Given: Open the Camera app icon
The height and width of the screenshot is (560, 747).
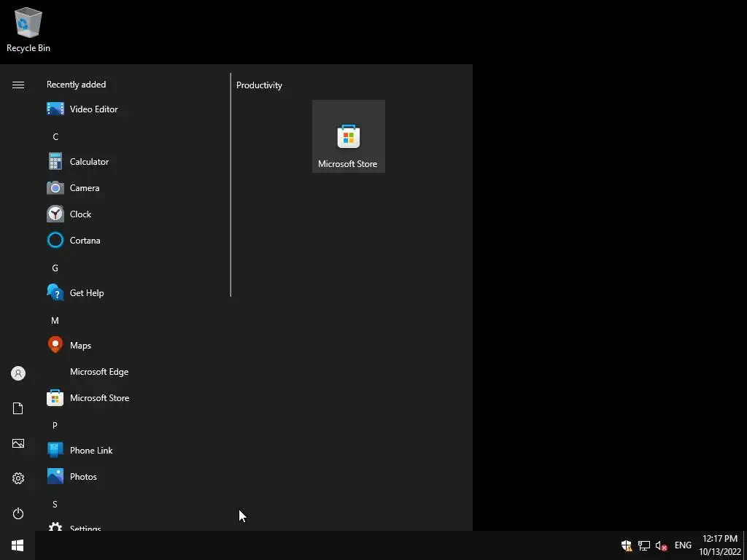Looking at the screenshot, I should tap(55, 187).
